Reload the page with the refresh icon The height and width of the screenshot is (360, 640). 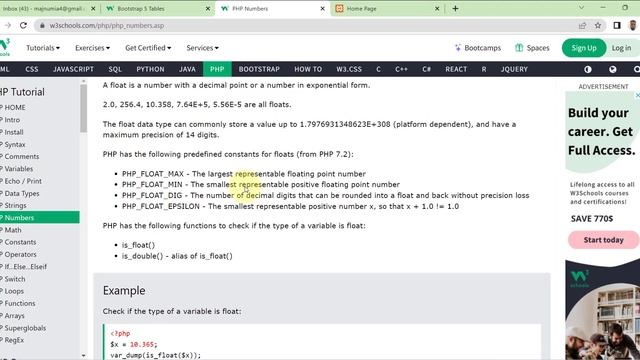[x=23, y=25]
